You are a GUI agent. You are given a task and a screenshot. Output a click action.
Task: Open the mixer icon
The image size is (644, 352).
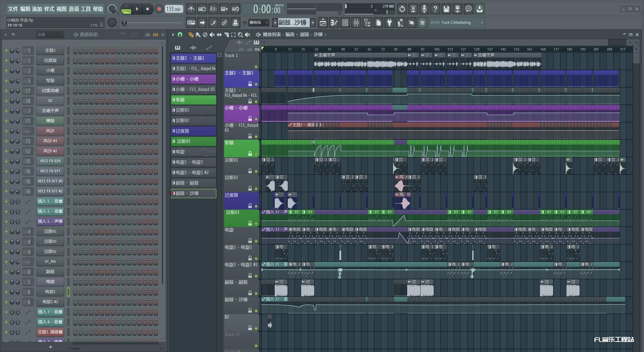pyautogui.click(x=356, y=23)
